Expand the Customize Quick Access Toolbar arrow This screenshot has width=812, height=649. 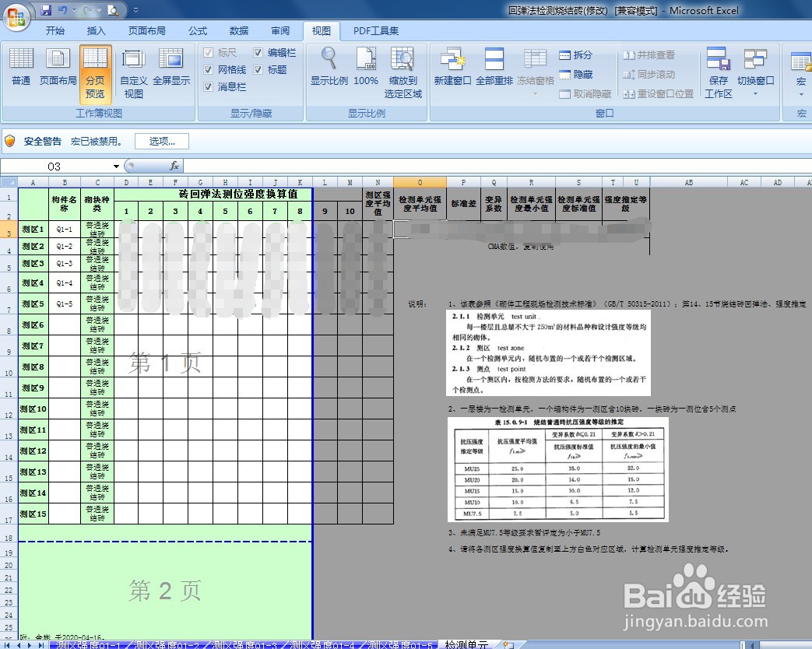pyautogui.click(x=135, y=10)
